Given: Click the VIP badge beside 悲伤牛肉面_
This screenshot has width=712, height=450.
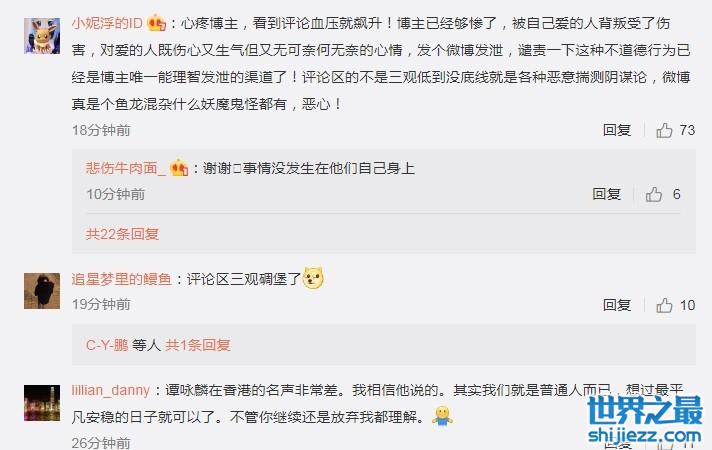Looking at the screenshot, I should (x=179, y=168).
